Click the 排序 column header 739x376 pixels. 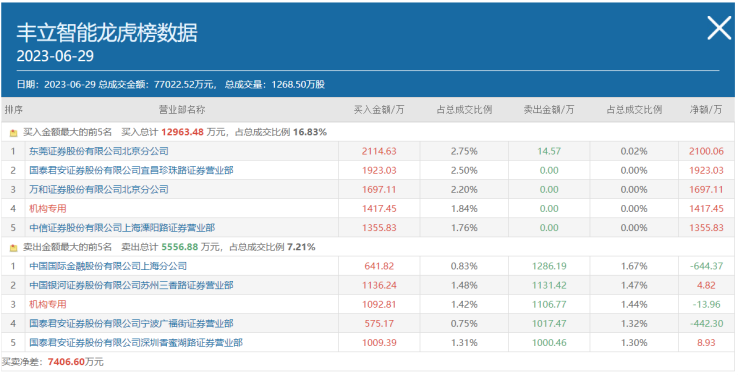coord(13,110)
